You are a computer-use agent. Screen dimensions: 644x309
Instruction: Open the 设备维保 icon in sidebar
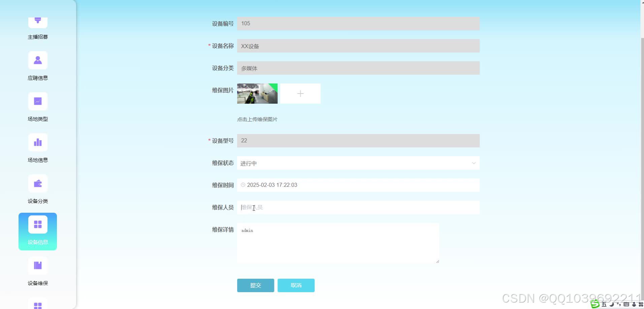[38, 266]
